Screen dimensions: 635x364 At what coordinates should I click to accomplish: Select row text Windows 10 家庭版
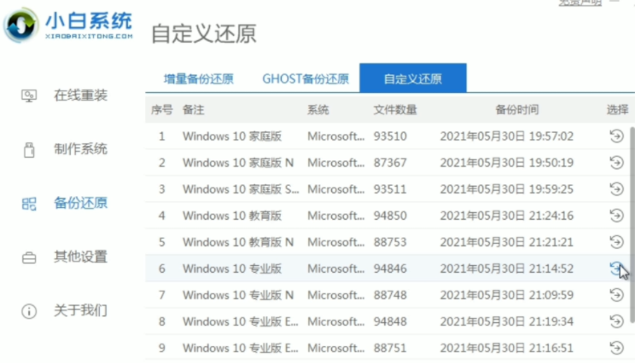232,136
